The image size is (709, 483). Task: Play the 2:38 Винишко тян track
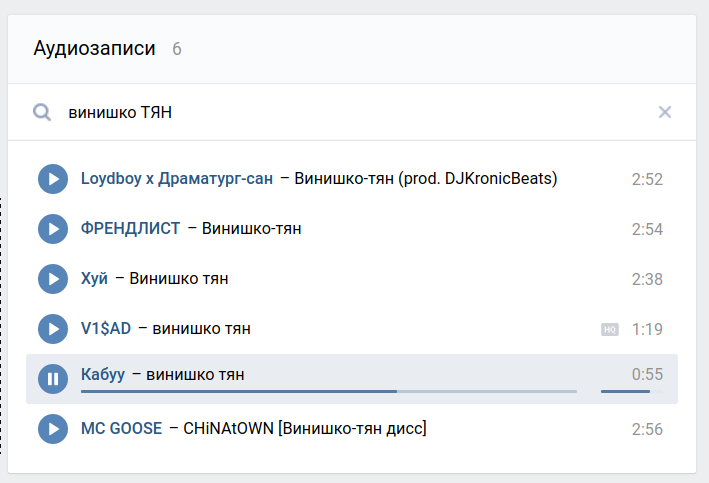point(53,279)
